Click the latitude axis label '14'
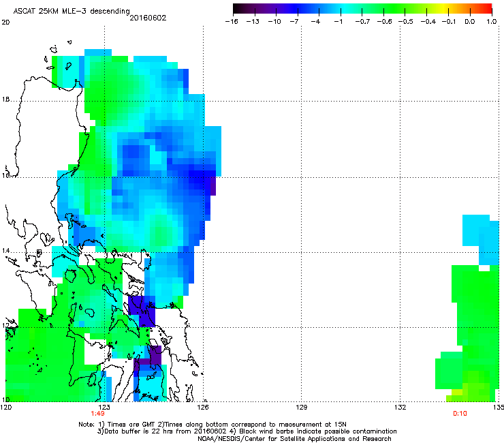The height and width of the screenshot is (443, 504). [x=5, y=251]
